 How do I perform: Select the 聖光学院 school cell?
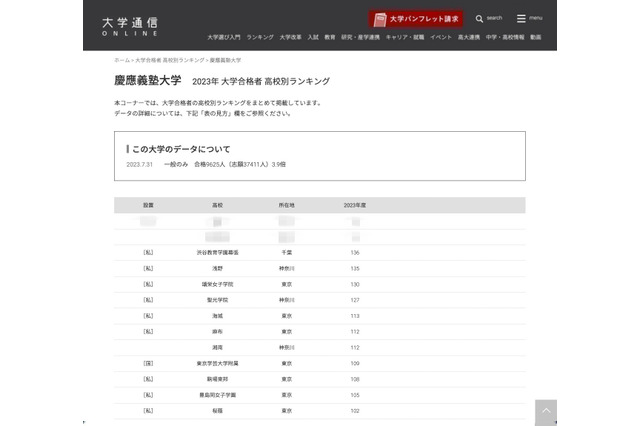[218, 300]
